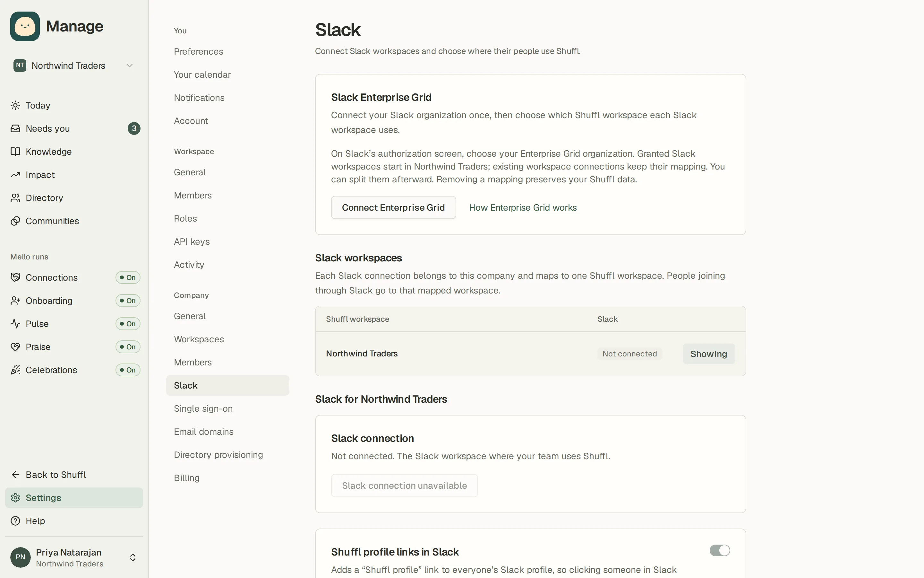Open Needs you inbox icon
This screenshot has width=924, height=578.
[x=15, y=128]
